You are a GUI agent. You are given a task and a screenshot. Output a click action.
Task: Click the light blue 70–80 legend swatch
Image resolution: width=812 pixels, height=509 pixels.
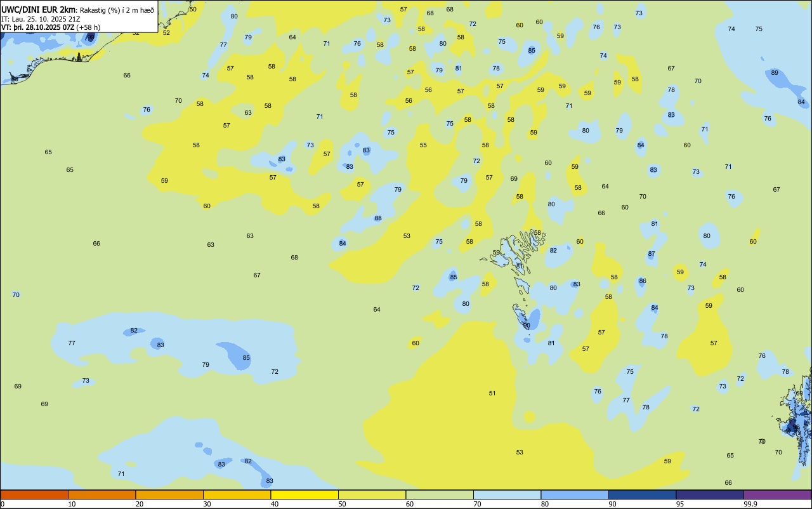click(x=507, y=494)
